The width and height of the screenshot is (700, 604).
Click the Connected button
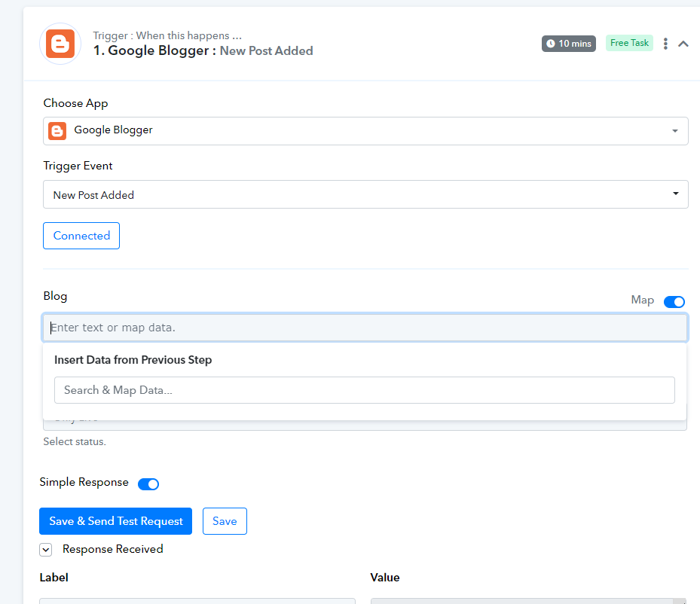tap(81, 236)
